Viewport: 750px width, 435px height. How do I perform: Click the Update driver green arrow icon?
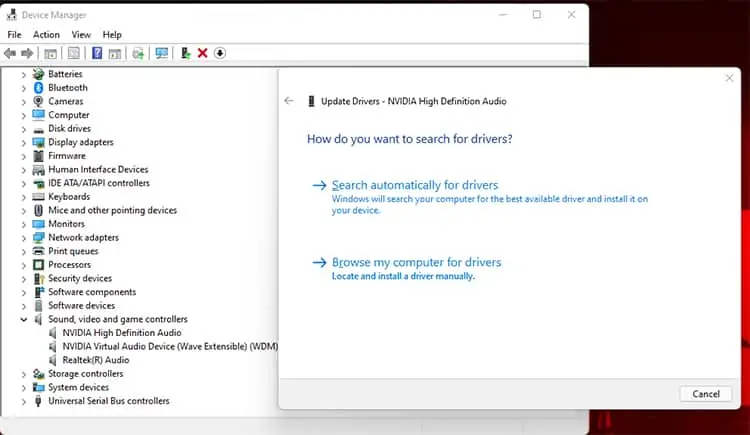[x=186, y=53]
